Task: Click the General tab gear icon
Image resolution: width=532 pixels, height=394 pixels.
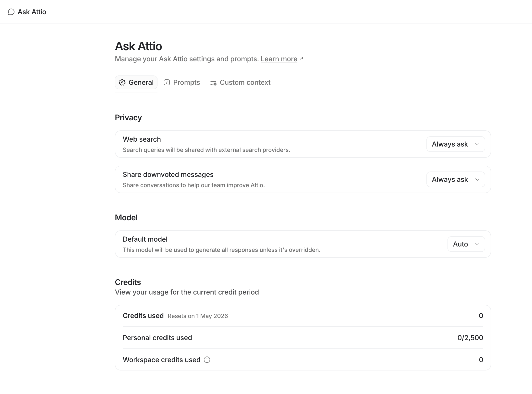Action: point(122,82)
